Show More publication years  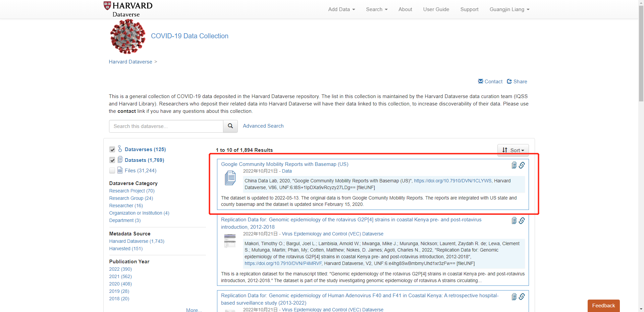click(x=194, y=310)
